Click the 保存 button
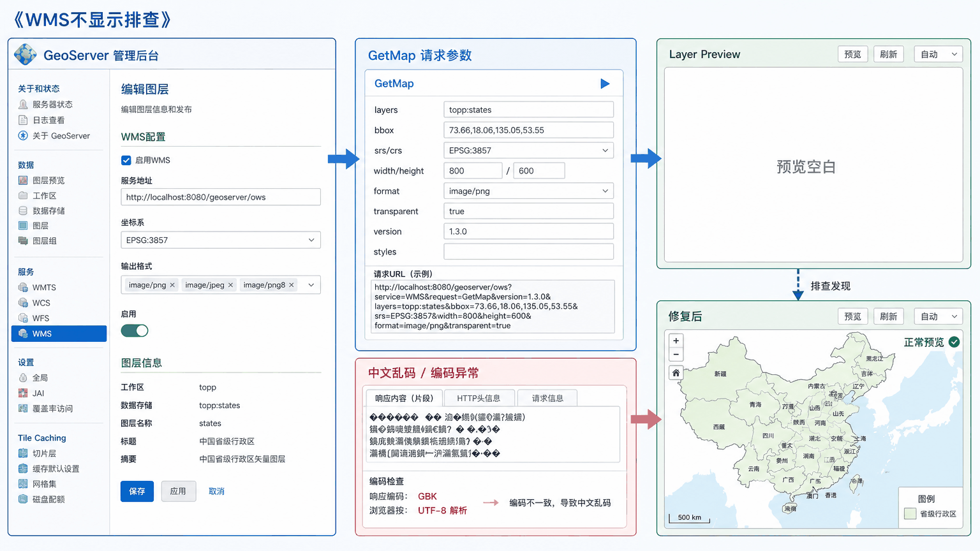The image size is (980, 551). point(137,491)
